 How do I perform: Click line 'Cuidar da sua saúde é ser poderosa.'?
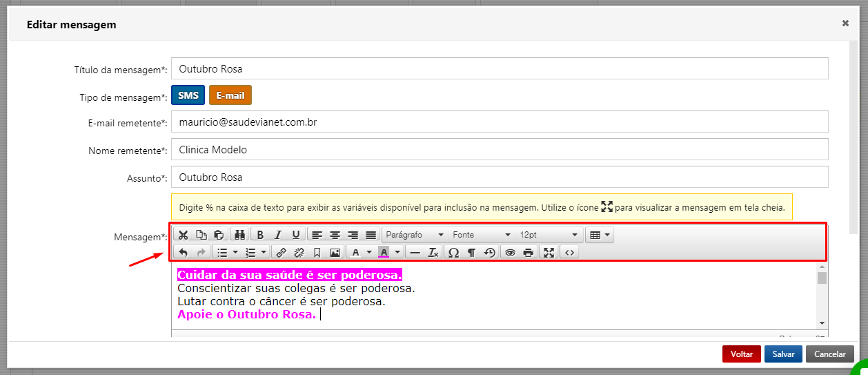290,275
